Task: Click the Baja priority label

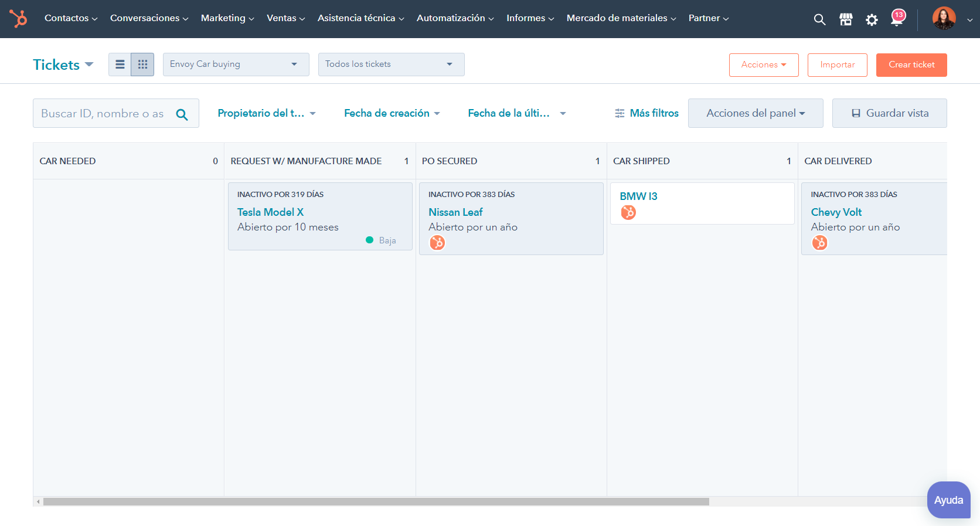Action: 387,240
